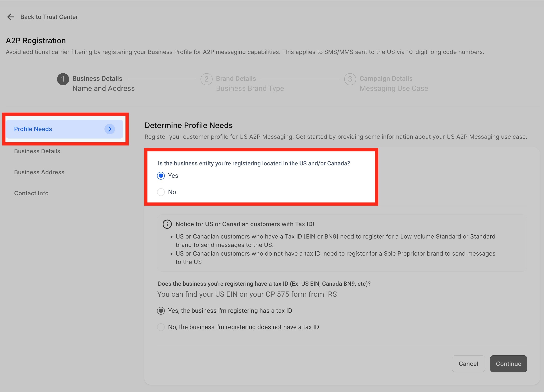Screen dimensions: 544x392
Task: Click the info icon in tax notice
Action: (x=167, y=224)
